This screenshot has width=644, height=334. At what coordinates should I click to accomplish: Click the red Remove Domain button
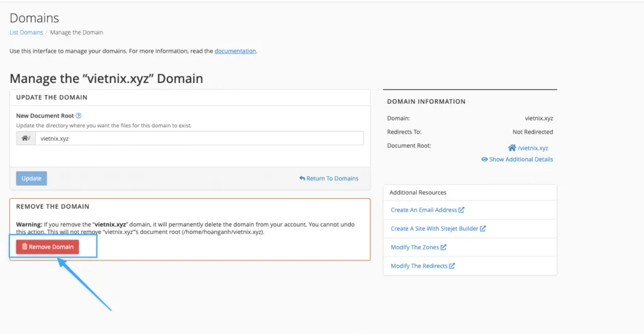pyautogui.click(x=48, y=247)
